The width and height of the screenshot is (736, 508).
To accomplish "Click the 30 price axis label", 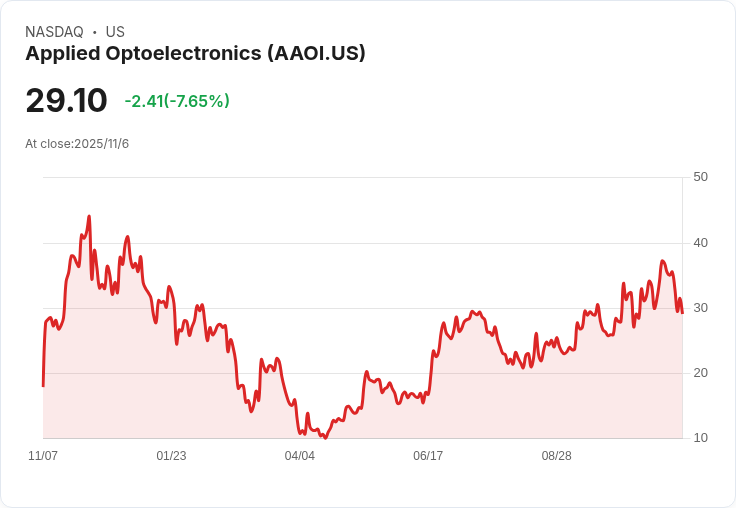I will click(x=700, y=308).
